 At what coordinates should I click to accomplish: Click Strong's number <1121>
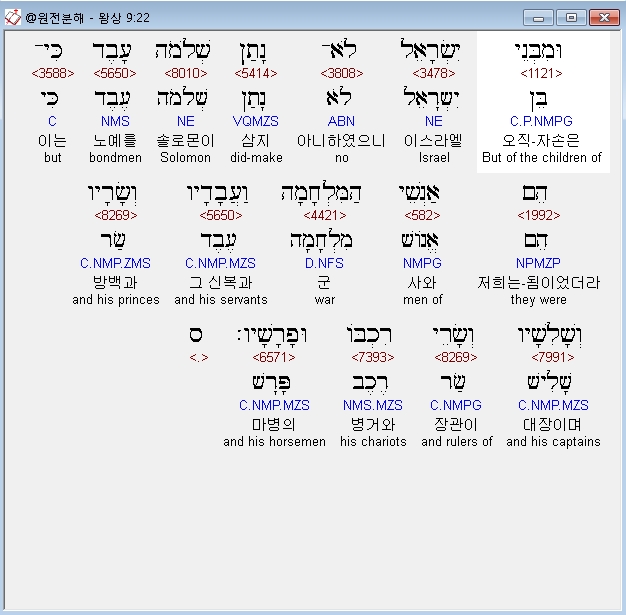tap(541, 73)
